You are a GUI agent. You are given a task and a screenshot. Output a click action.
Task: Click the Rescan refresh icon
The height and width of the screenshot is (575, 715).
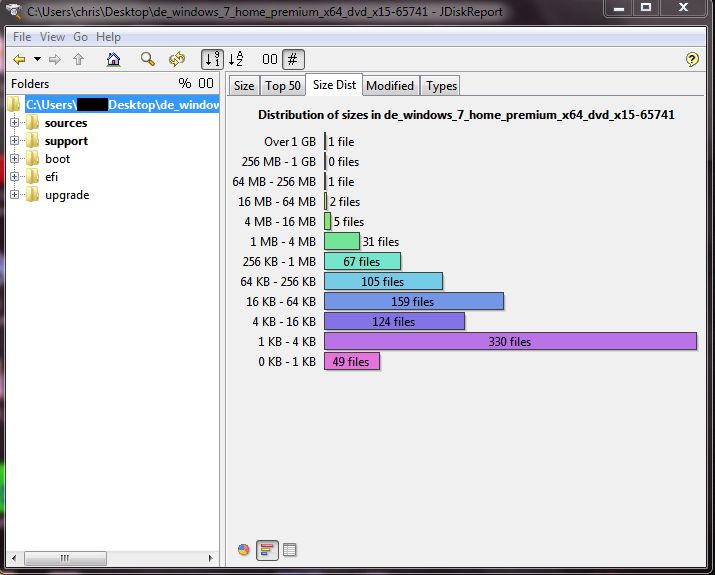tap(177, 59)
